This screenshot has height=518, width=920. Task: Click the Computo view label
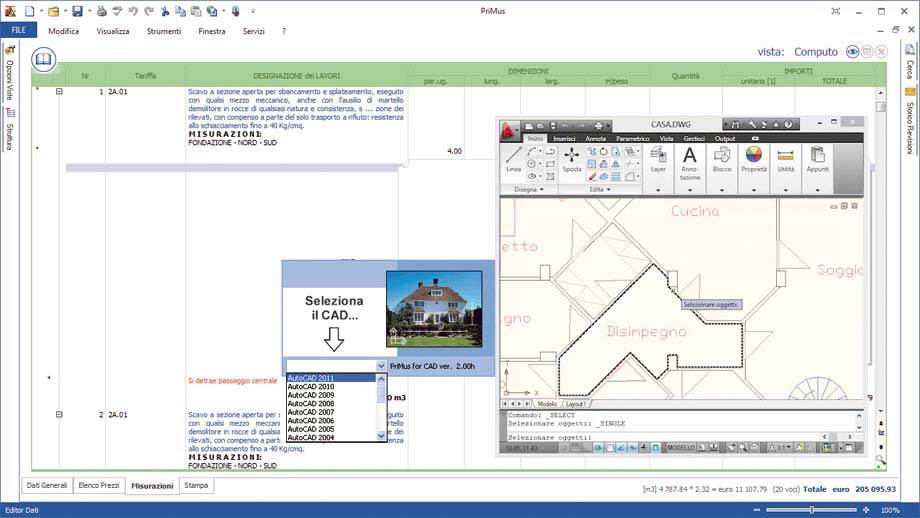pos(816,52)
